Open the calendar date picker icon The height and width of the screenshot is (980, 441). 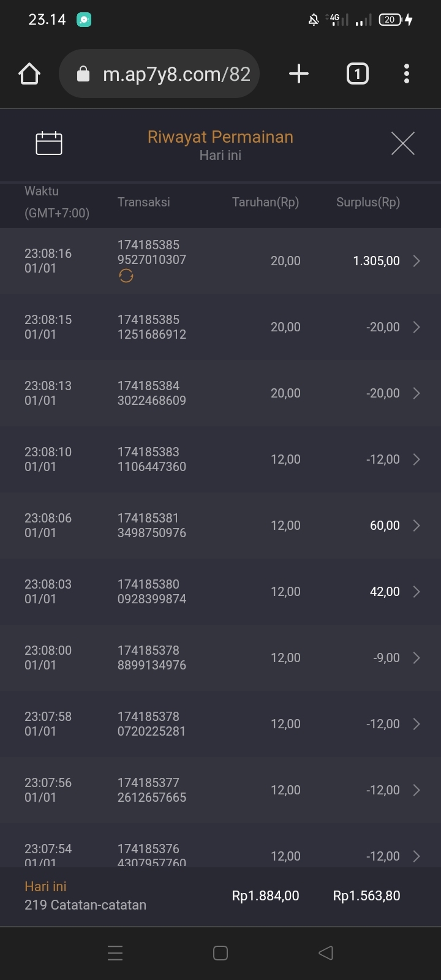[x=49, y=143]
